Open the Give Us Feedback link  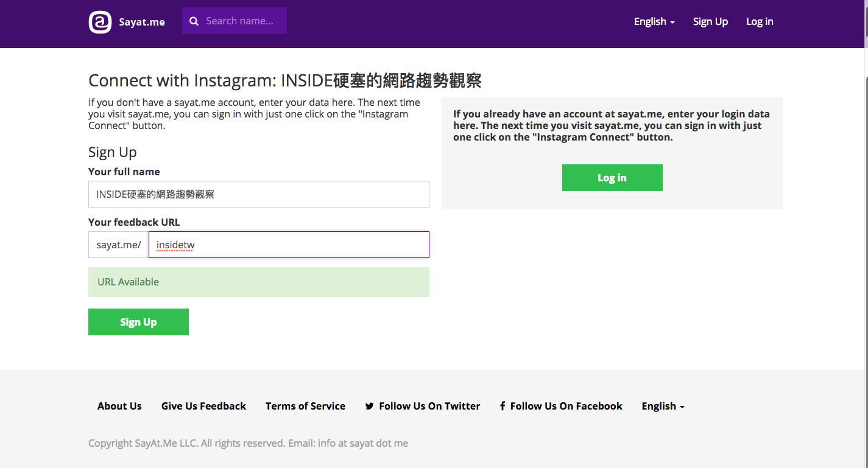[x=203, y=406]
